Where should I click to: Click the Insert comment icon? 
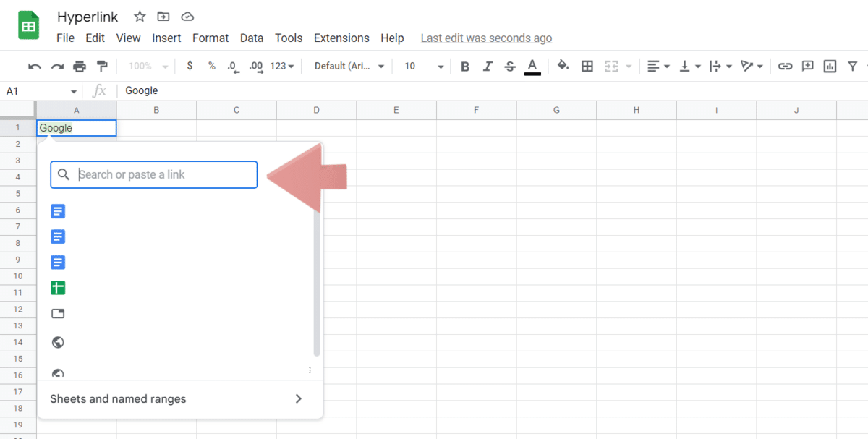click(x=807, y=66)
